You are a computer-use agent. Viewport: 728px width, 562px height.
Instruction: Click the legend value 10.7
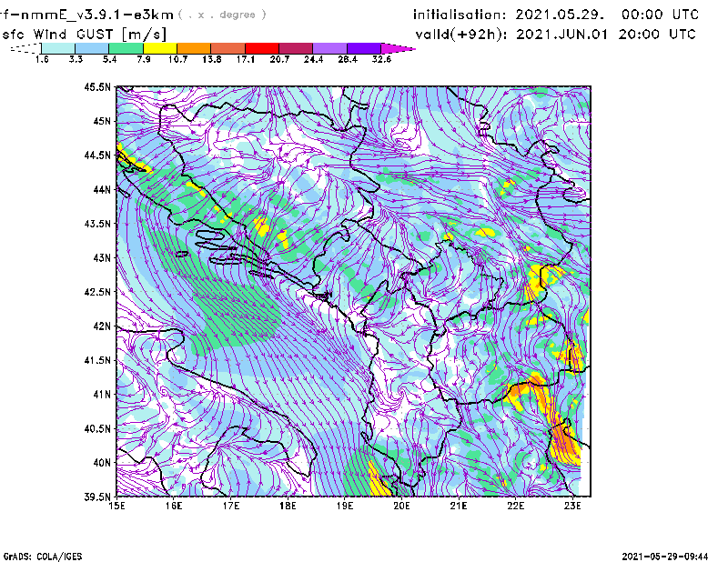pos(177,59)
